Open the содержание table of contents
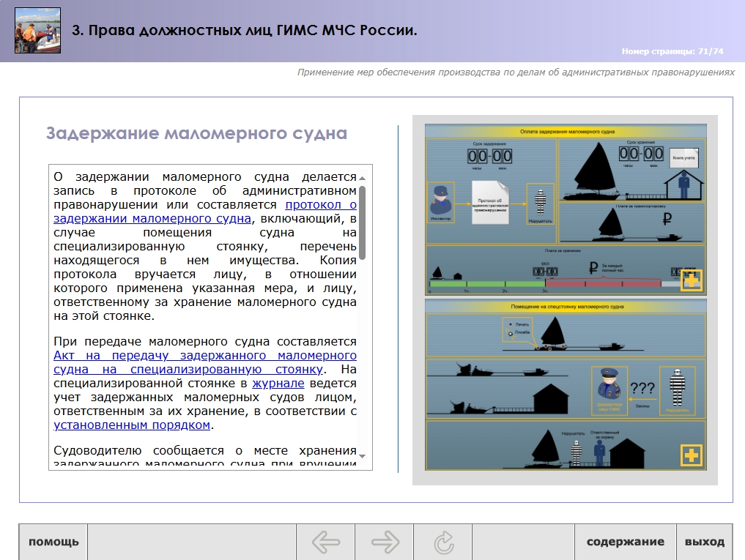This screenshot has width=745, height=560. point(625,542)
